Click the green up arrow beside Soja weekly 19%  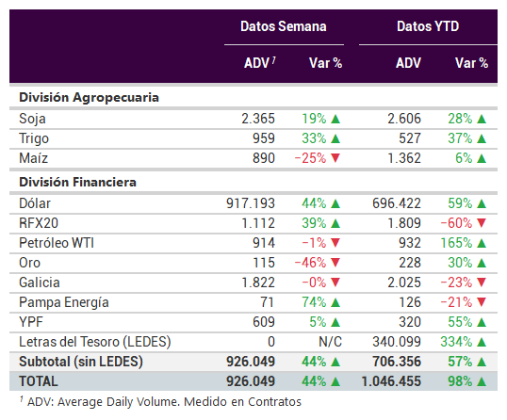tap(335, 119)
